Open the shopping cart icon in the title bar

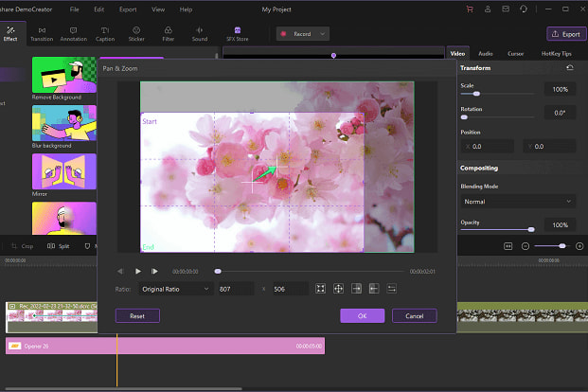(x=469, y=9)
